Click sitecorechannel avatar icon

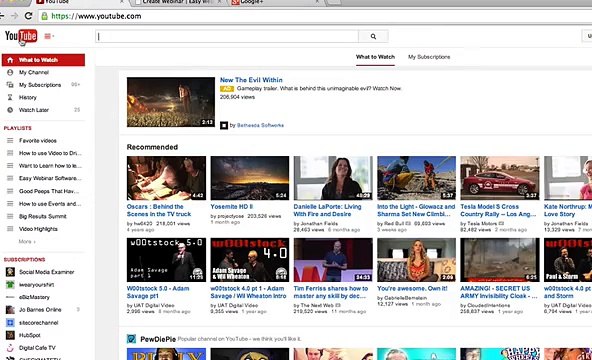tap(10, 323)
